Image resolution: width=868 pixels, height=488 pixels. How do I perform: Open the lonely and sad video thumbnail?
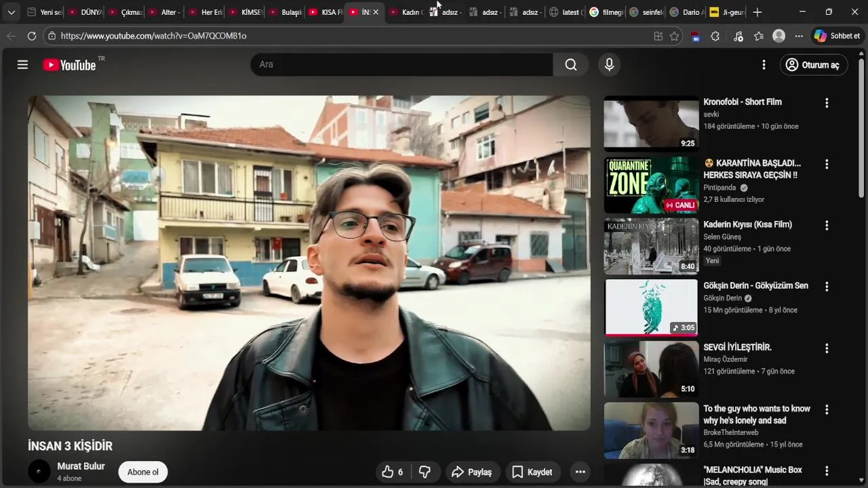[x=651, y=430]
